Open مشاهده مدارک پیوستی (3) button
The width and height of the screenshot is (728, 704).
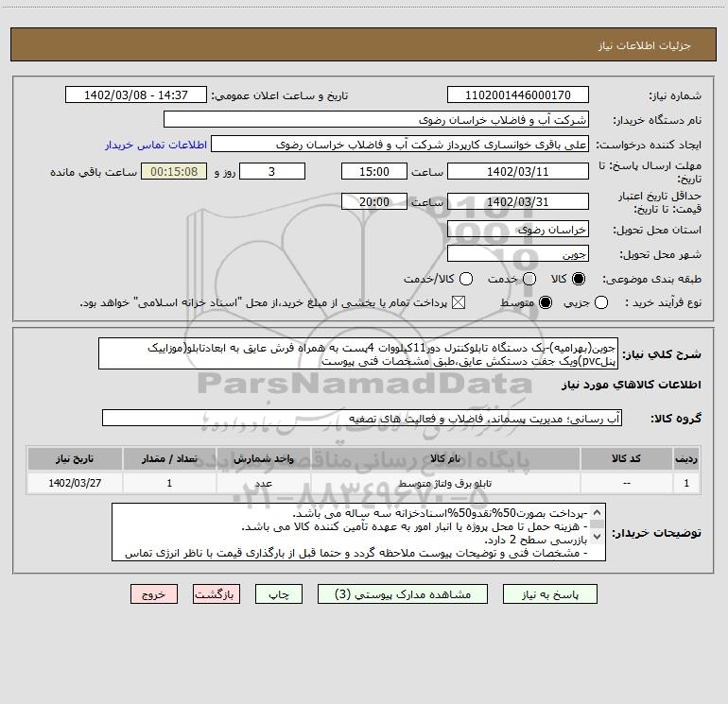point(403,594)
